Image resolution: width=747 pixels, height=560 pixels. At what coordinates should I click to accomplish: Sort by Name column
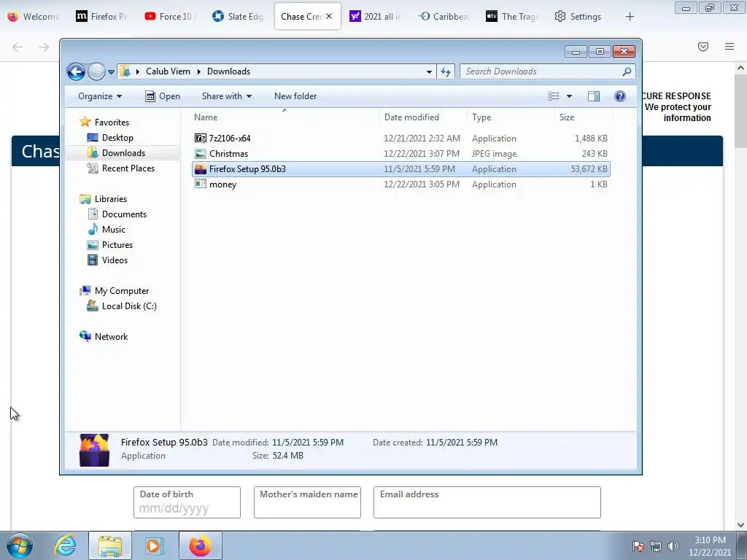click(285, 117)
